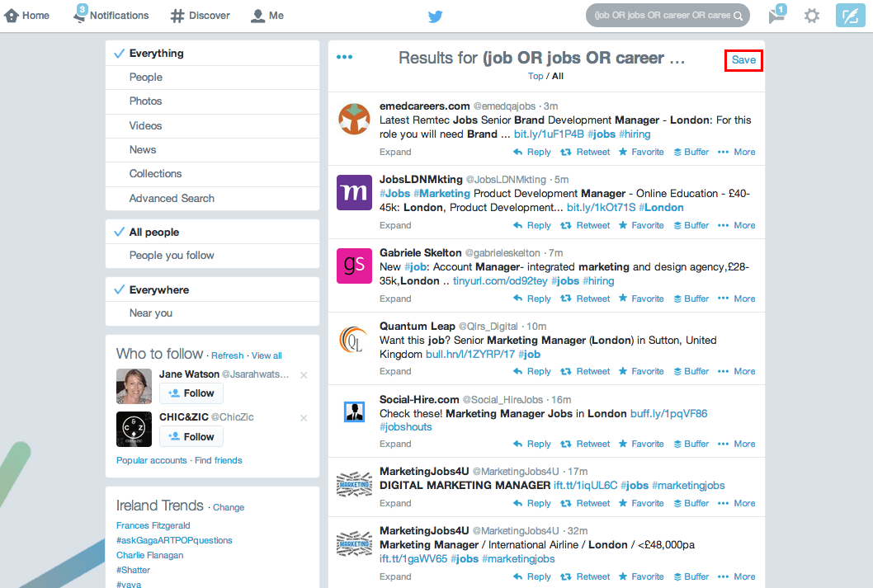The height and width of the screenshot is (588, 873).
Task: Filter results by Photos
Action: pos(212,101)
